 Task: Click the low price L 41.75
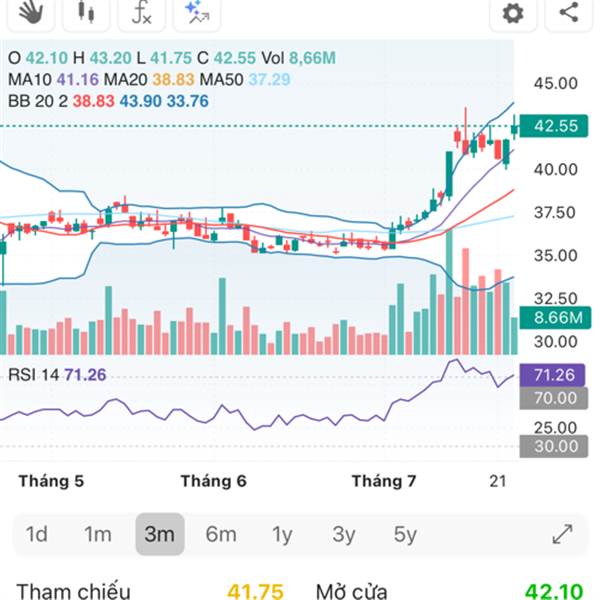(x=164, y=58)
